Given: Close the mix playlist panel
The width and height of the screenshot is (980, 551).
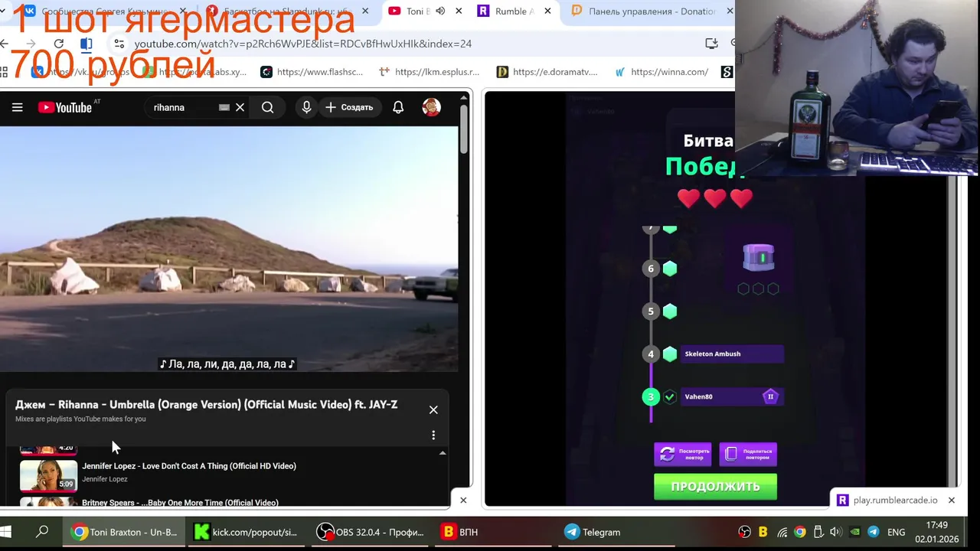Looking at the screenshot, I should (433, 409).
